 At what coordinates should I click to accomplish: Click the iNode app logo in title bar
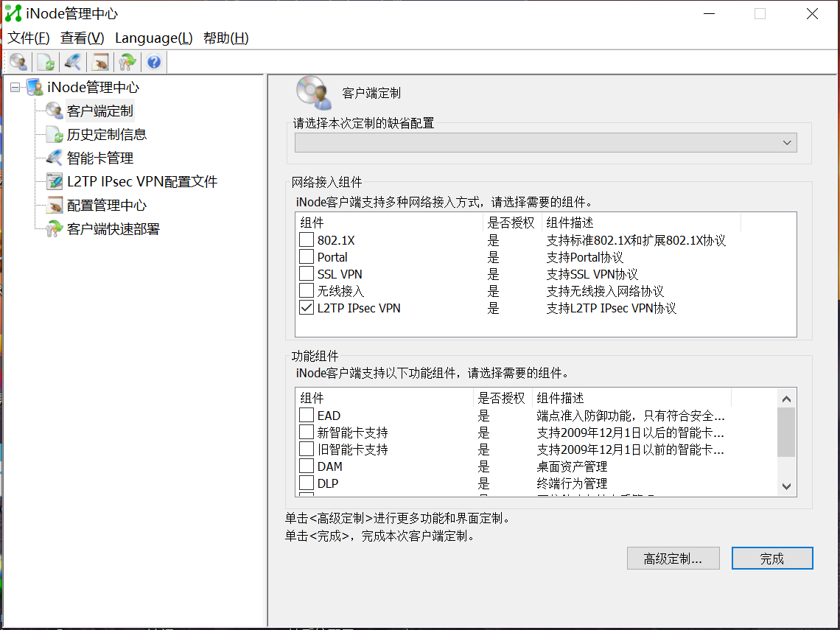13,13
